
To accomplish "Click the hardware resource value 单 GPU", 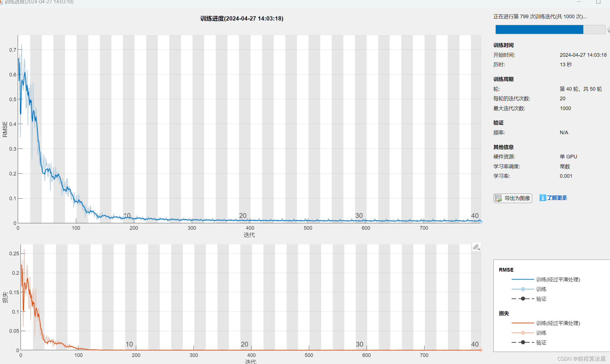I will [x=568, y=157].
